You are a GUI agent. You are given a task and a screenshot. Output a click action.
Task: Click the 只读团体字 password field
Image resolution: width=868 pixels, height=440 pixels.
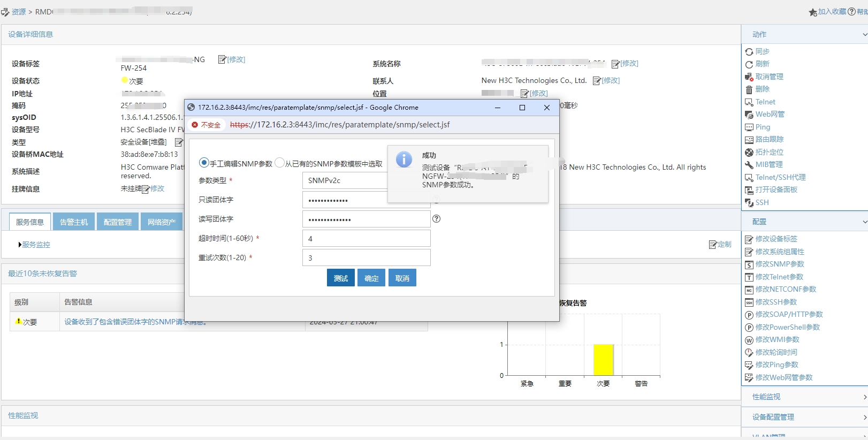367,200
